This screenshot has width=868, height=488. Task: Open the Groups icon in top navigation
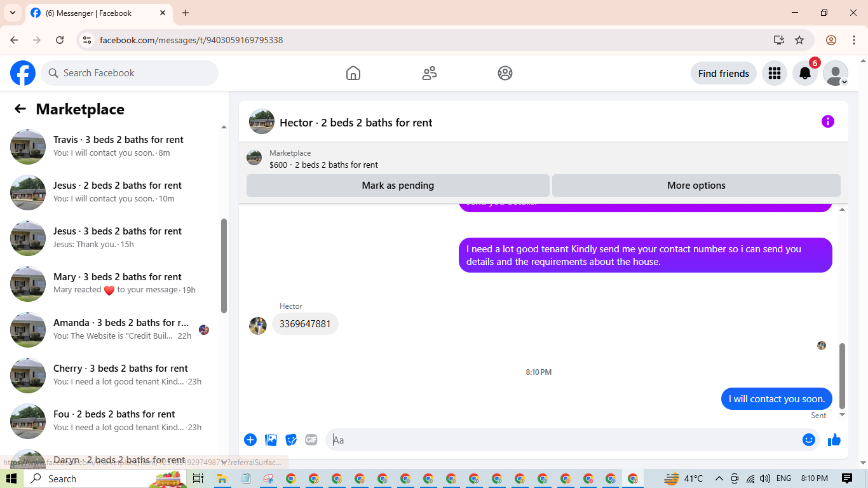(505, 73)
